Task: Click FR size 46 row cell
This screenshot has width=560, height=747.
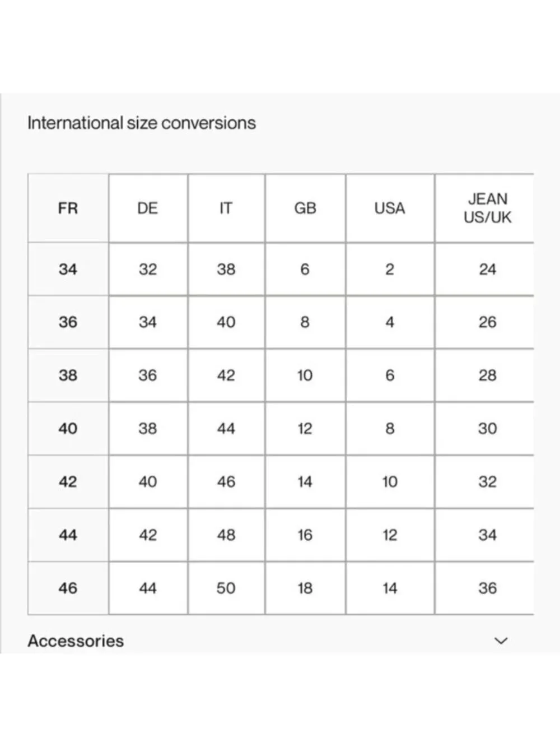Action: point(68,588)
